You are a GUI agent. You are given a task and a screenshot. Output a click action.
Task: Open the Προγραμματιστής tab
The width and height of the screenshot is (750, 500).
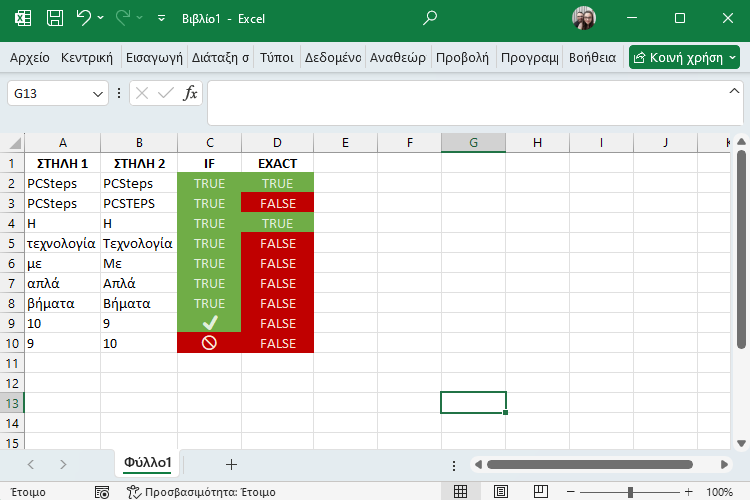tap(529, 58)
